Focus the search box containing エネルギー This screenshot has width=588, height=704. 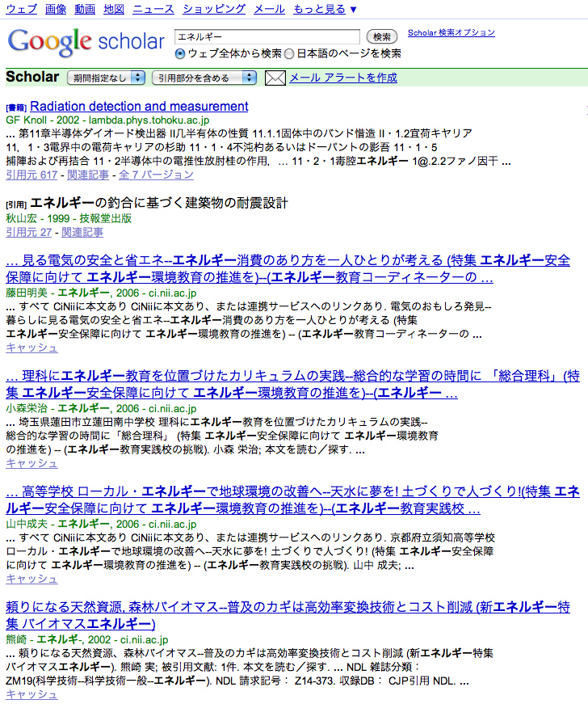tap(267, 37)
